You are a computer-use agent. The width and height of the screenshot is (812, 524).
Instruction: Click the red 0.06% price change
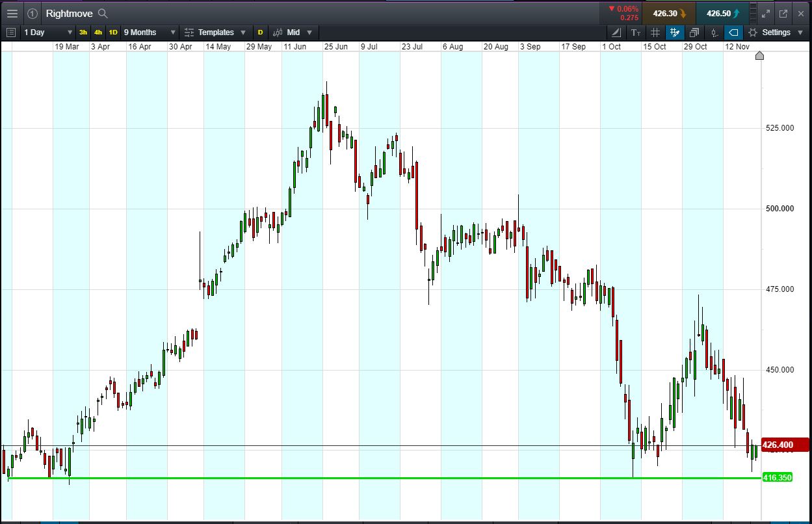coord(623,8)
